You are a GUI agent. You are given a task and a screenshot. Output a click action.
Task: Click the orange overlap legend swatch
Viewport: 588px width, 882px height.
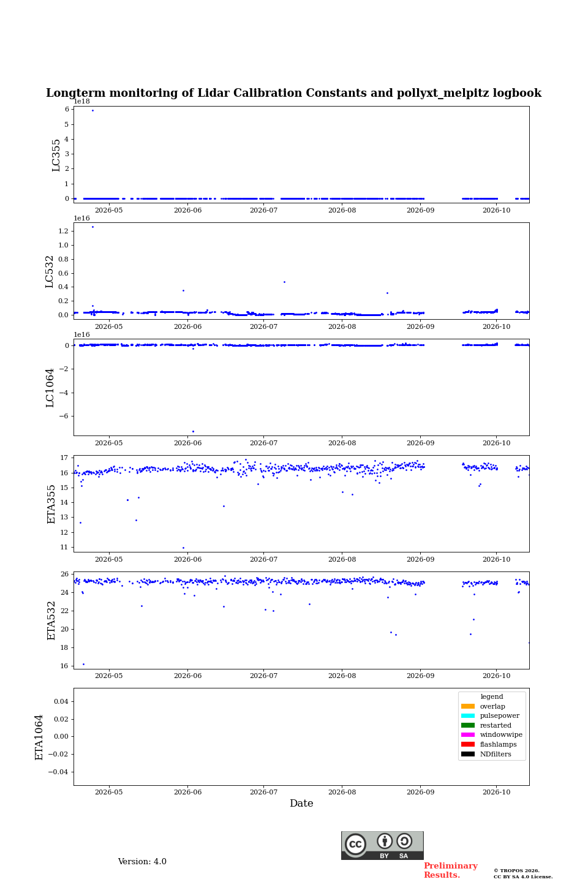pyautogui.click(x=468, y=706)
